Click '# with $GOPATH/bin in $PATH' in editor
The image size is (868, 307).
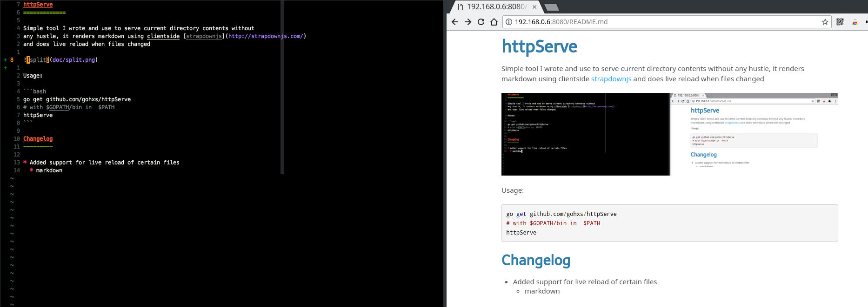pos(69,107)
